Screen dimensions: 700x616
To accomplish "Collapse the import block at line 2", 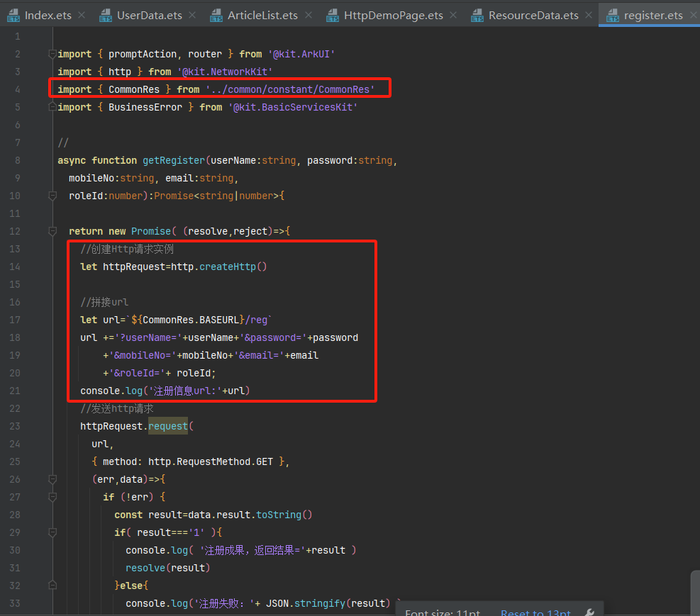I will coord(52,54).
